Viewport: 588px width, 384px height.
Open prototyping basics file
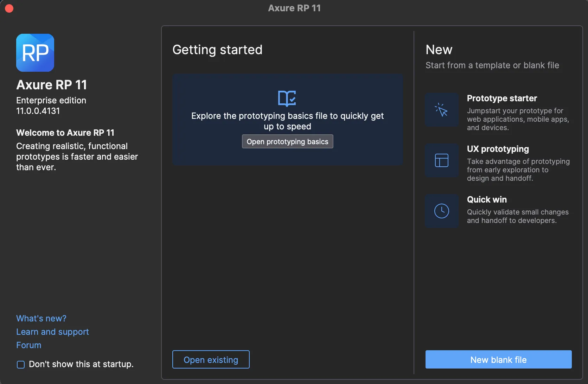(x=287, y=141)
